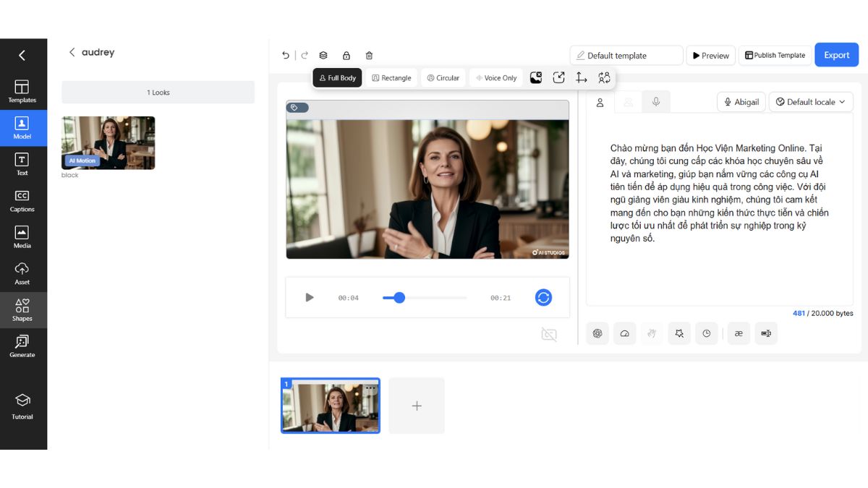Open the speech speed gauge icon
Viewport: 868px width, 488px height.
(x=625, y=333)
